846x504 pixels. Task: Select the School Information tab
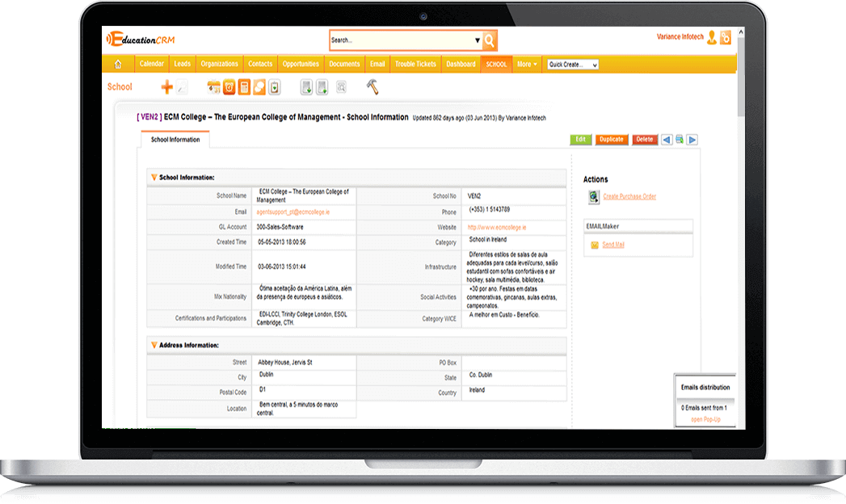175,140
